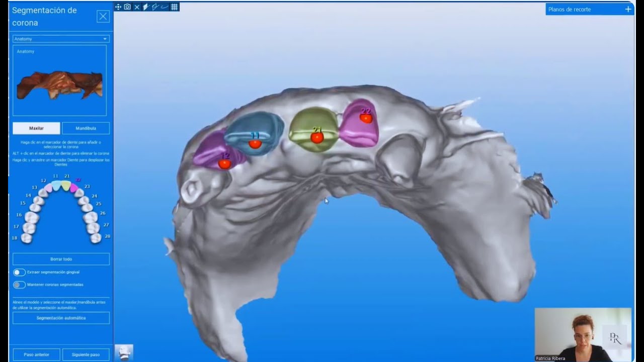Select tooth 23 in the dental chart

tap(79, 193)
